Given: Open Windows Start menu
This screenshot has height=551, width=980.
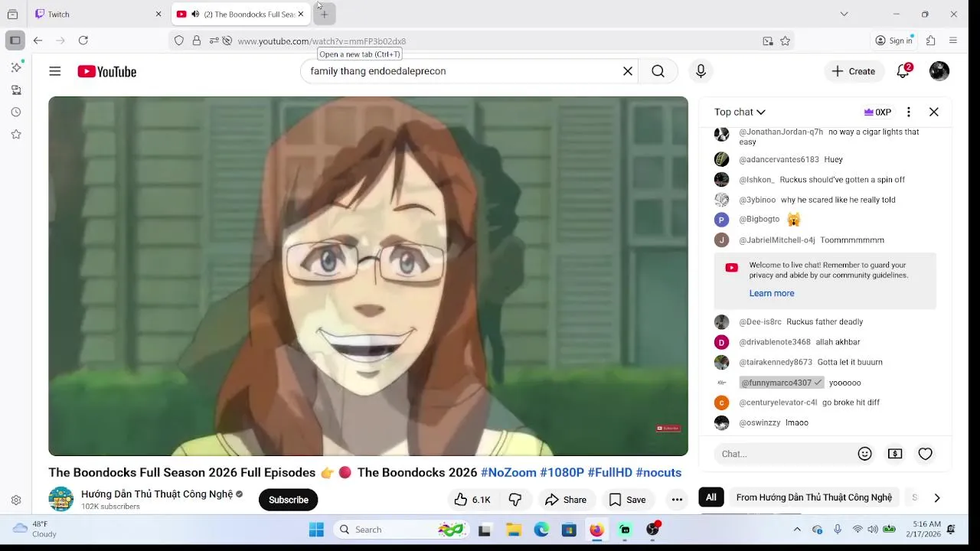Looking at the screenshot, I should click(x=316, y=530).
